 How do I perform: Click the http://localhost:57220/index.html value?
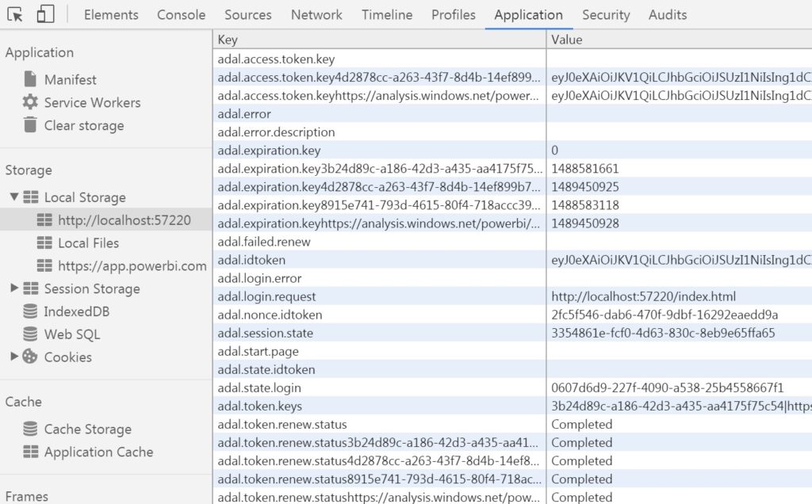[643, 296]
